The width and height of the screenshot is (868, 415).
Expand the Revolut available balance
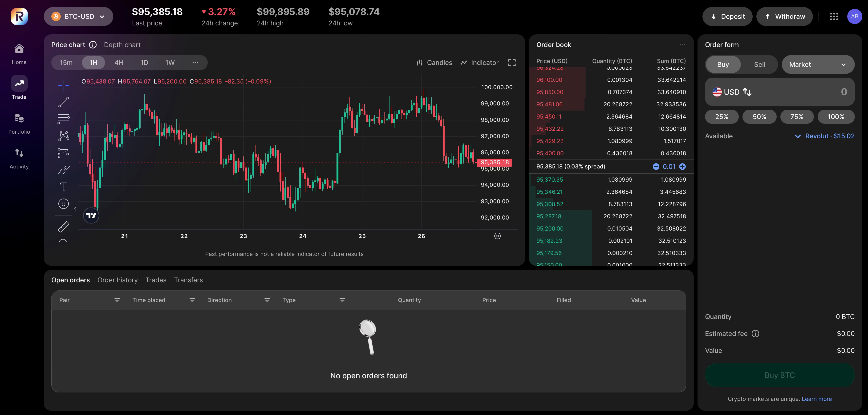tap(797, 136)
